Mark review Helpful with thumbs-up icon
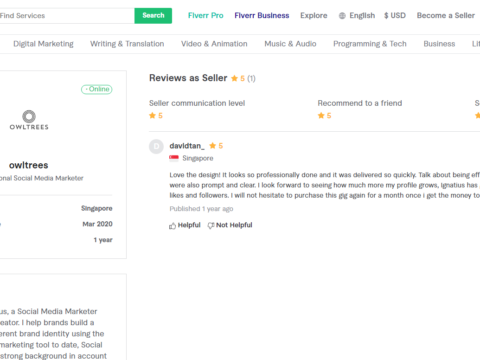 (172, 226)
